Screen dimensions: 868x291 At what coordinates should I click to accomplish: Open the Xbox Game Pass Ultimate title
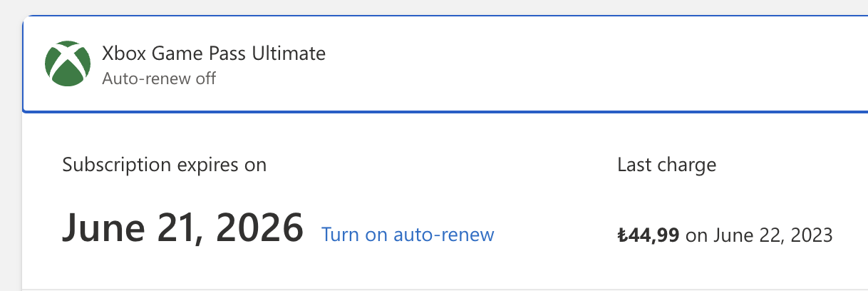[x=214, y=53]
